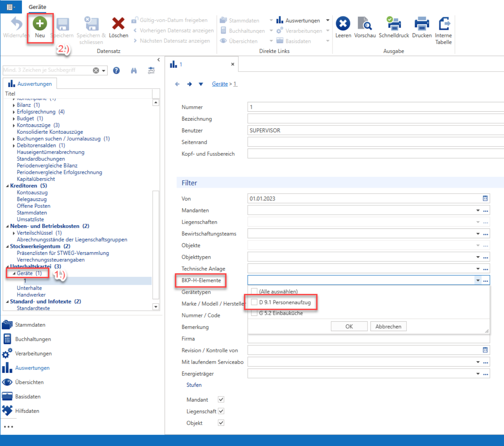This screenshot has width=504, height=446.
Task: Confirm selection with OK button
Action: click(349, 326)
